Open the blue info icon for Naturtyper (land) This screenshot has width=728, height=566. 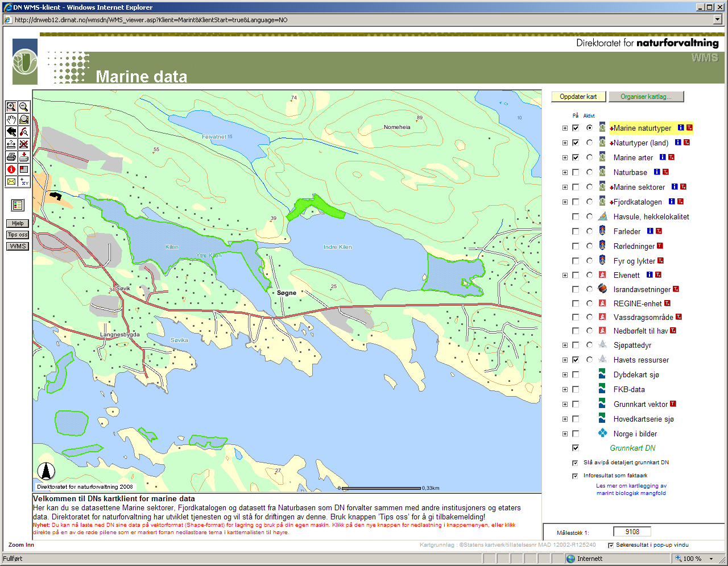tap(678, 143)
